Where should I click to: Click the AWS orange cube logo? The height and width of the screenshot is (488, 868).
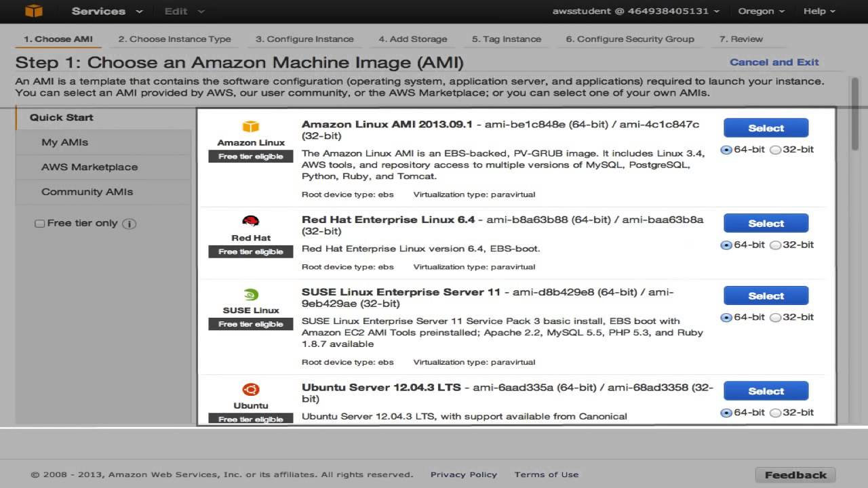[33, 10]
